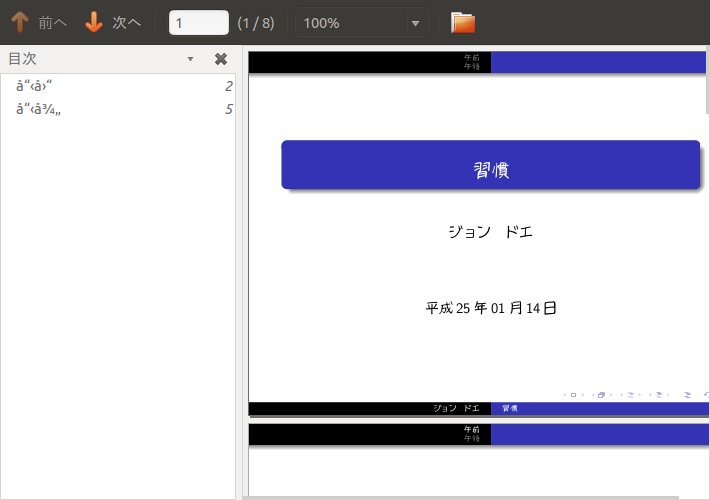Click the 前へ button label
This screenshot has width=710, height=500.
[53, 23]
